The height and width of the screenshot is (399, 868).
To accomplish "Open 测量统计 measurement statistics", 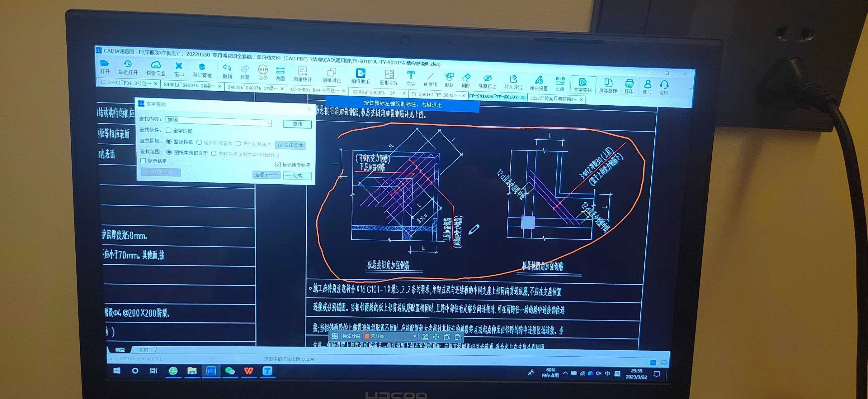I will tap(302, 74).
